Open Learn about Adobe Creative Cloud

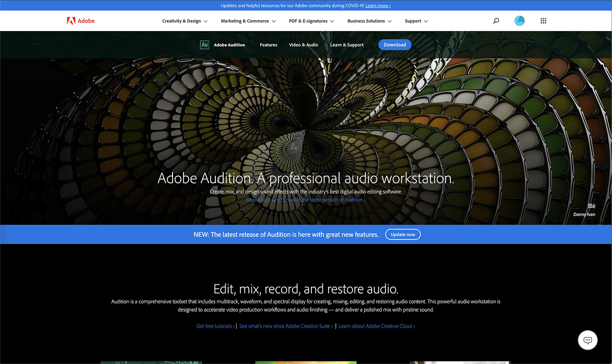(x=375, y=326)
